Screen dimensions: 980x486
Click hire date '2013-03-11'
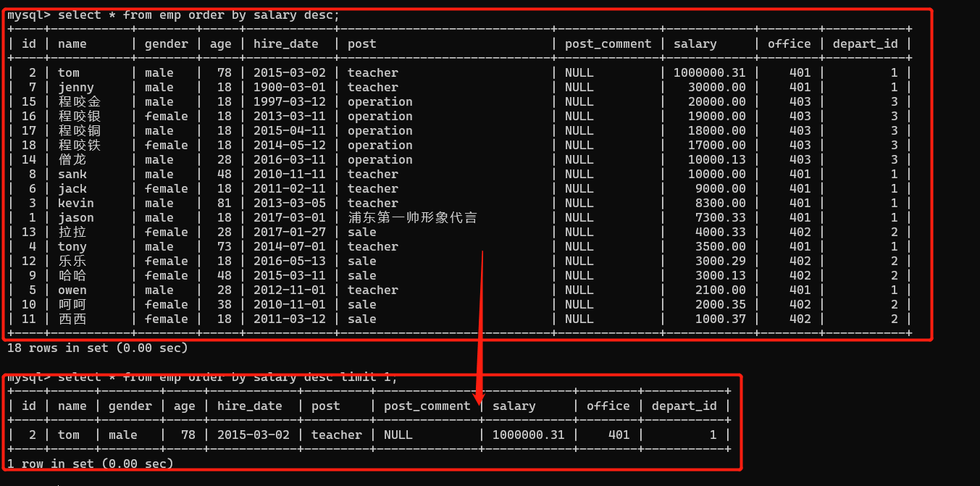point(290,116)
